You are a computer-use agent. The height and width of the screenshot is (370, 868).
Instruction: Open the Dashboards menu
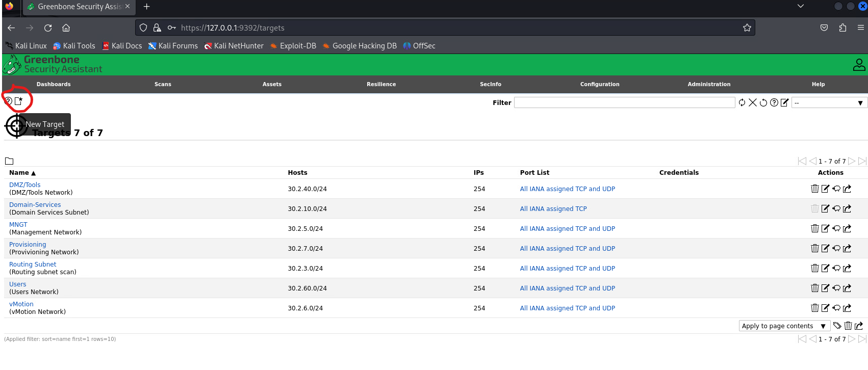pyautogui.click(x=54, y=84)
